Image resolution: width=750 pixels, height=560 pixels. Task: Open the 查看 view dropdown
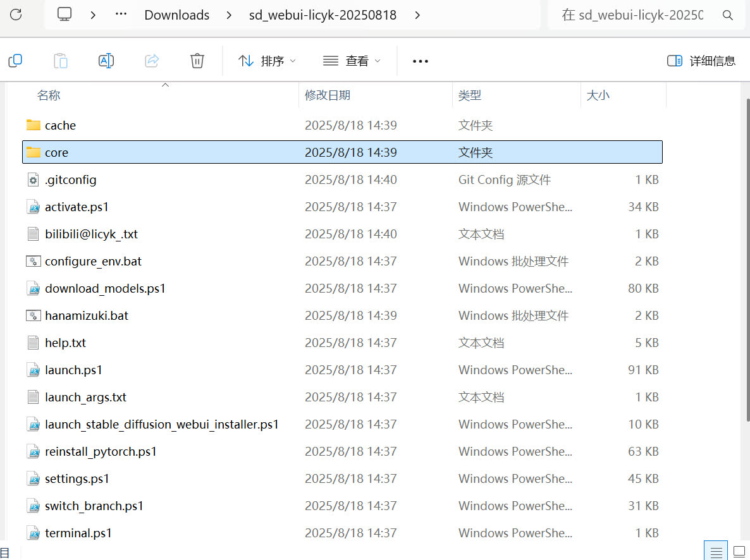coord(352,61)
